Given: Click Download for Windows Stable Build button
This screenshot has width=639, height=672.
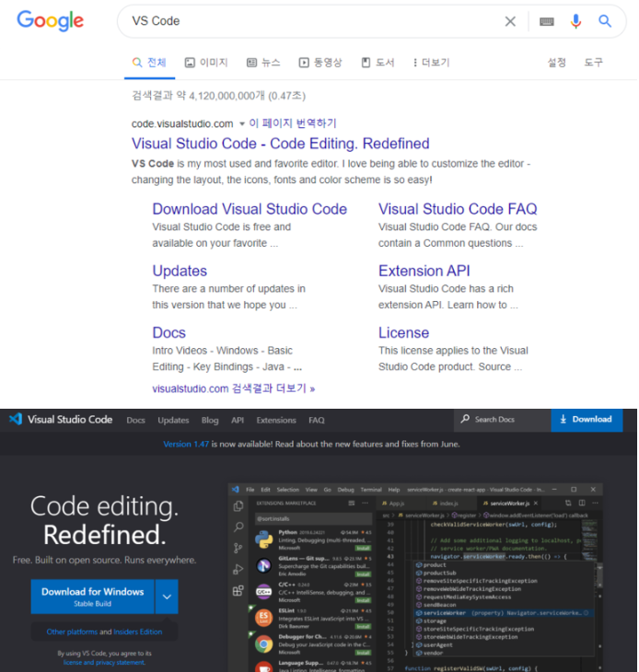Looking at the screenshot, I should tap(93, 597).
